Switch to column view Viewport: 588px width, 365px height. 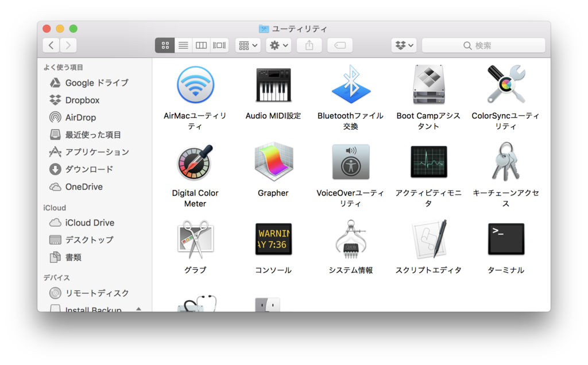tap(201, 45)
